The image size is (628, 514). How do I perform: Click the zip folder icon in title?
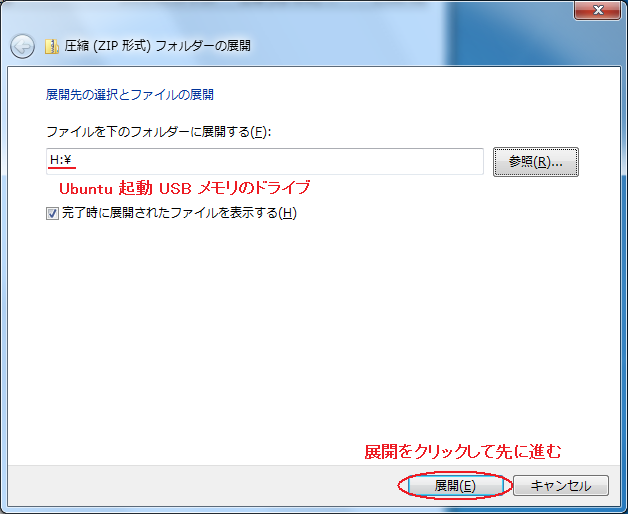click(x=52, y=46)
